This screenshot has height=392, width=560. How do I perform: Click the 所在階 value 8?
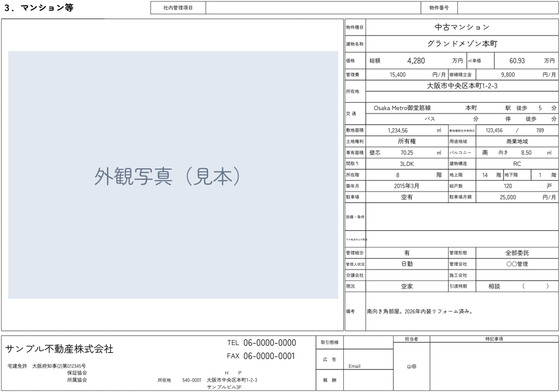click(398, 175)
